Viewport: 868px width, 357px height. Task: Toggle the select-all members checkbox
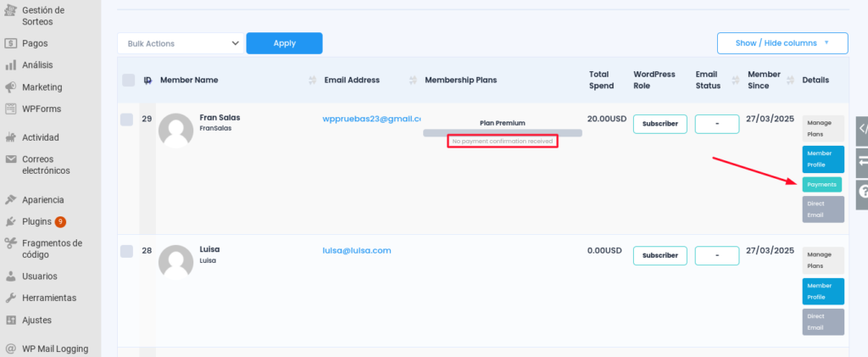coord(129,81)
